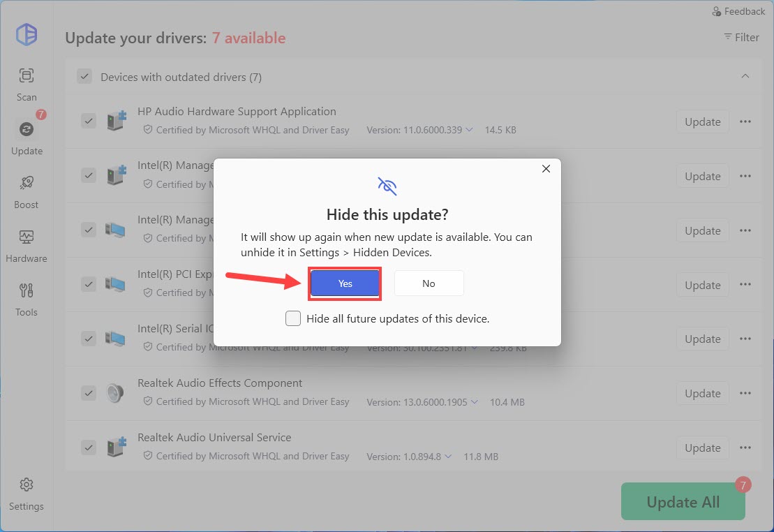The width and height of the screenshot is (774, 532).
Task: Open the Tools section in sidebar
Action: tap(26, 300)
